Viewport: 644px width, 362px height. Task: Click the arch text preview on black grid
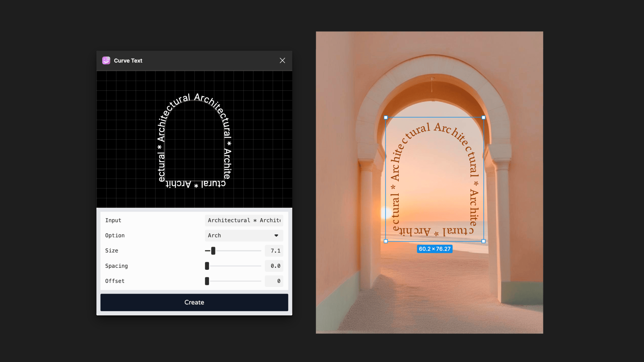(195, 141)
